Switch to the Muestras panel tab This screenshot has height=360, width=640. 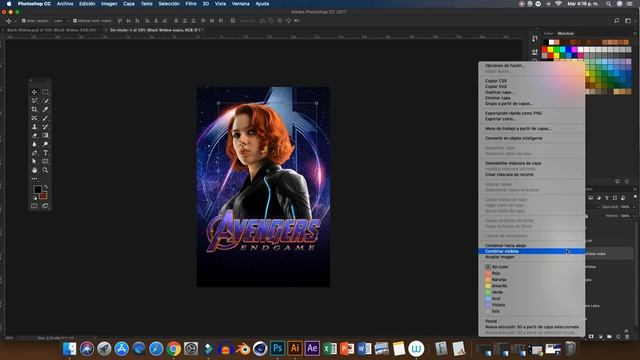click(x=566, y=33)
